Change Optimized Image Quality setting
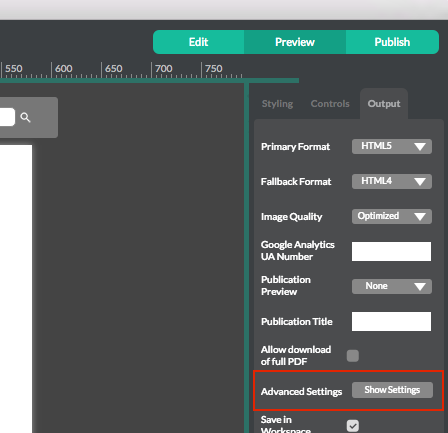Viewport: 448px width, 433px height. [392, 217]
